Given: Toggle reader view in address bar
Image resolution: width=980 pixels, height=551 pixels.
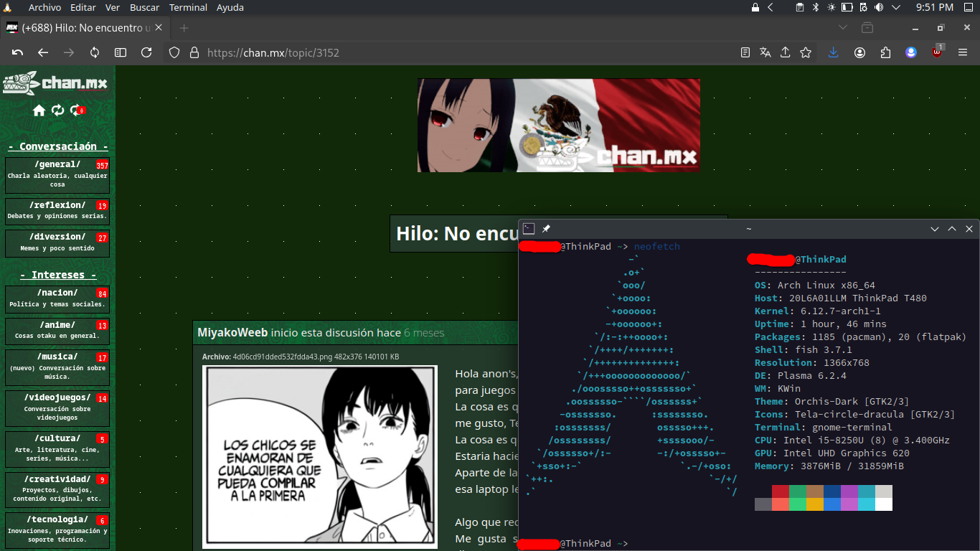Looking at the screenshot, I should (x=745, y=52).
